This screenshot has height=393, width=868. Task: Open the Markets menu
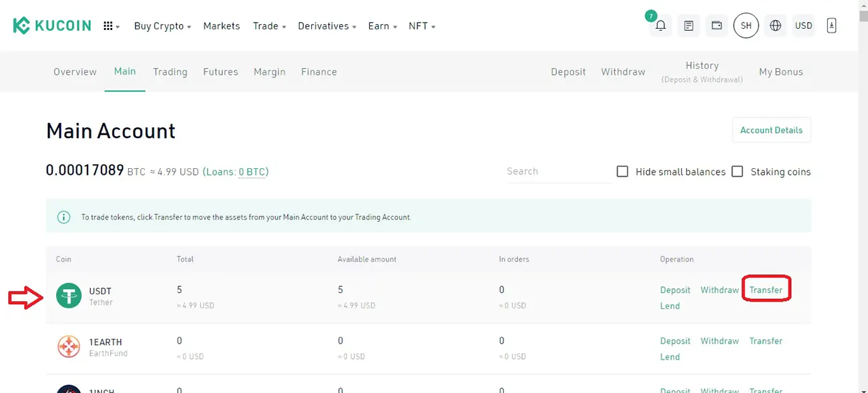coord(221,25)
